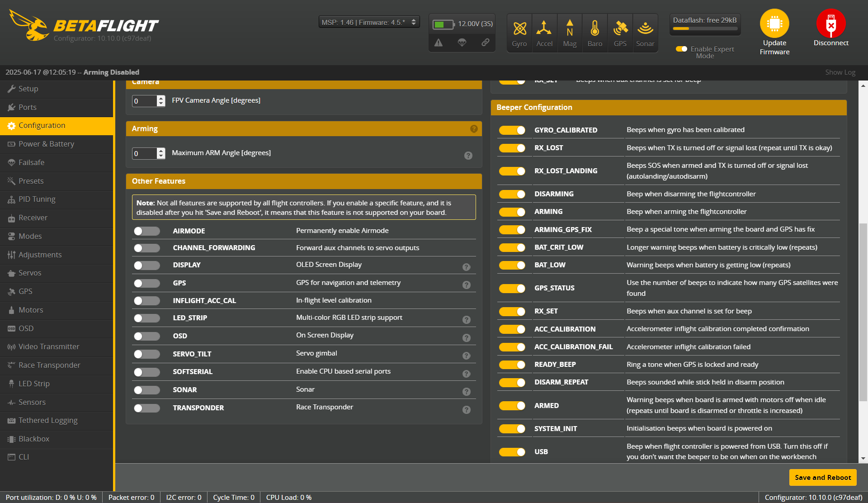Switch to Power & Battery tab
Screen dimensions: 868x503
pos(57,144)
